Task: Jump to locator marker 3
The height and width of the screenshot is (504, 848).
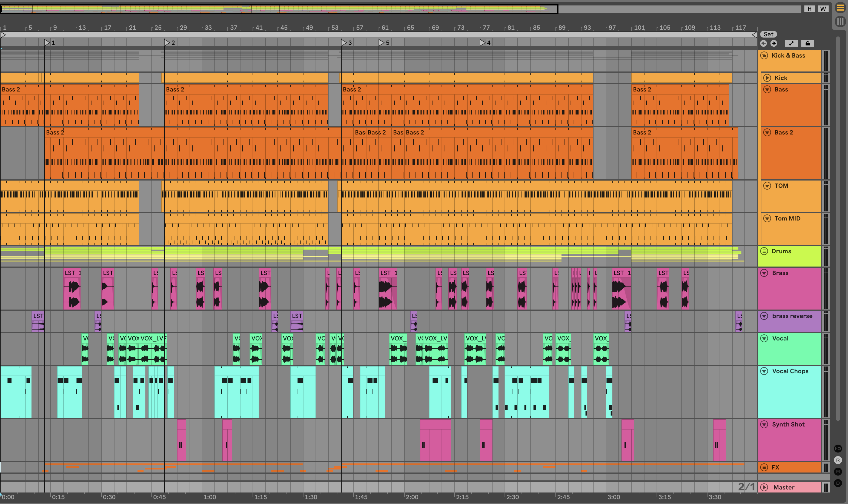Action: (344, 42)
